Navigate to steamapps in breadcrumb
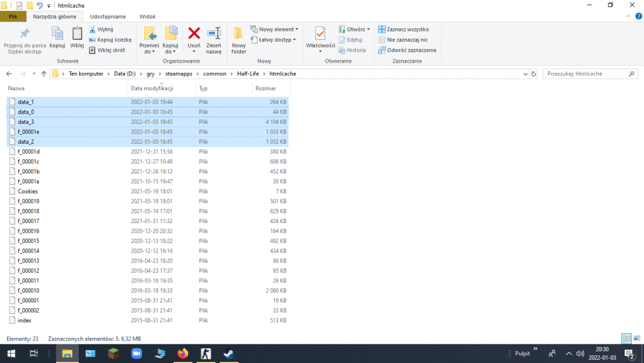This screenshot has height=363, width=644. coord(178,74)
